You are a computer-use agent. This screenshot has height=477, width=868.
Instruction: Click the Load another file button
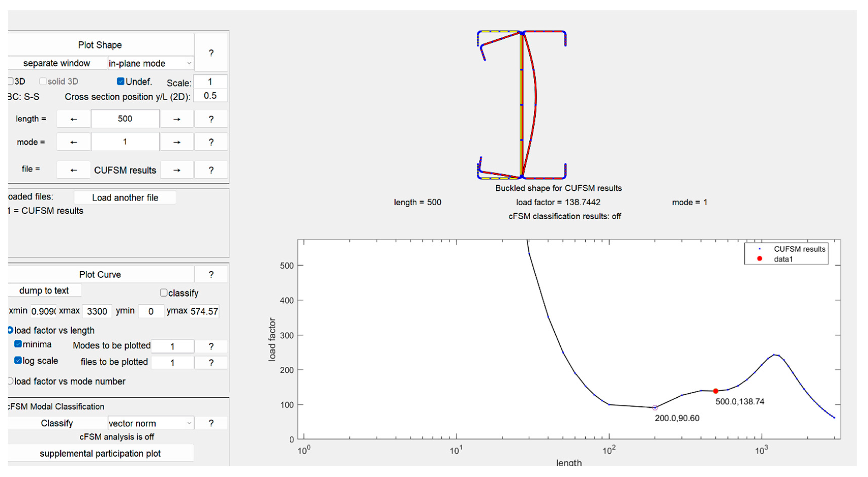125,197
